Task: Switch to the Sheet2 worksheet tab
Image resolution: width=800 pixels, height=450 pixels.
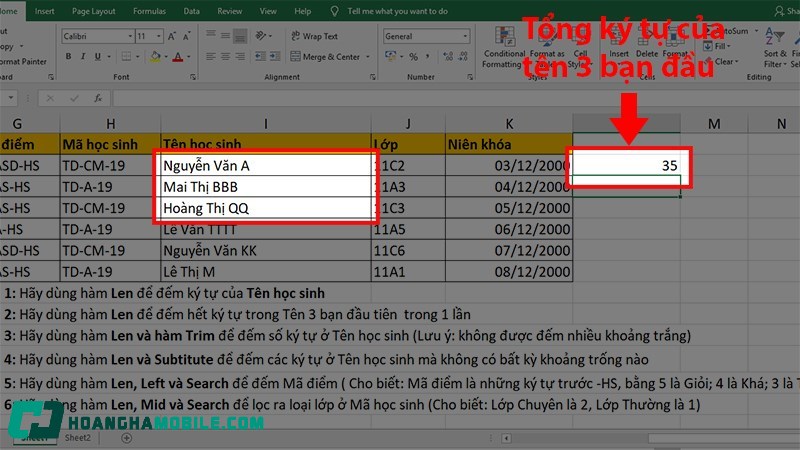Action: pyautogui.click(x=78, y=438)
